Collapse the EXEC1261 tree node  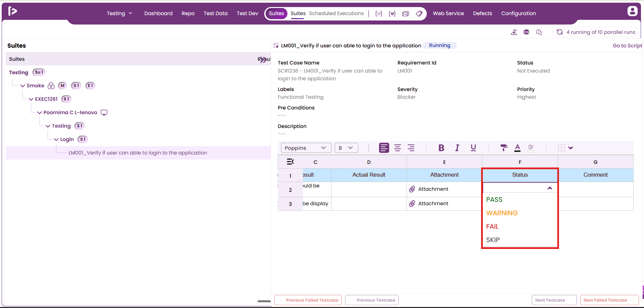click(x=31, y=99)
